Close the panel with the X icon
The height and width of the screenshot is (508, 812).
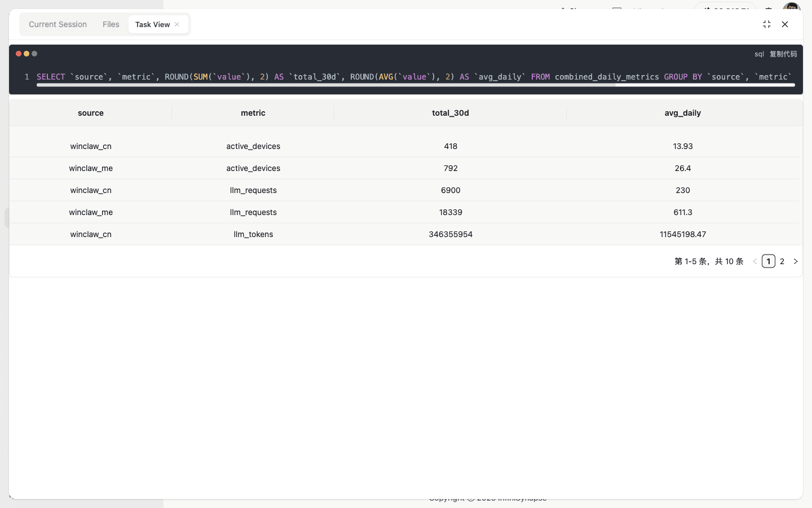coord(785,24)
